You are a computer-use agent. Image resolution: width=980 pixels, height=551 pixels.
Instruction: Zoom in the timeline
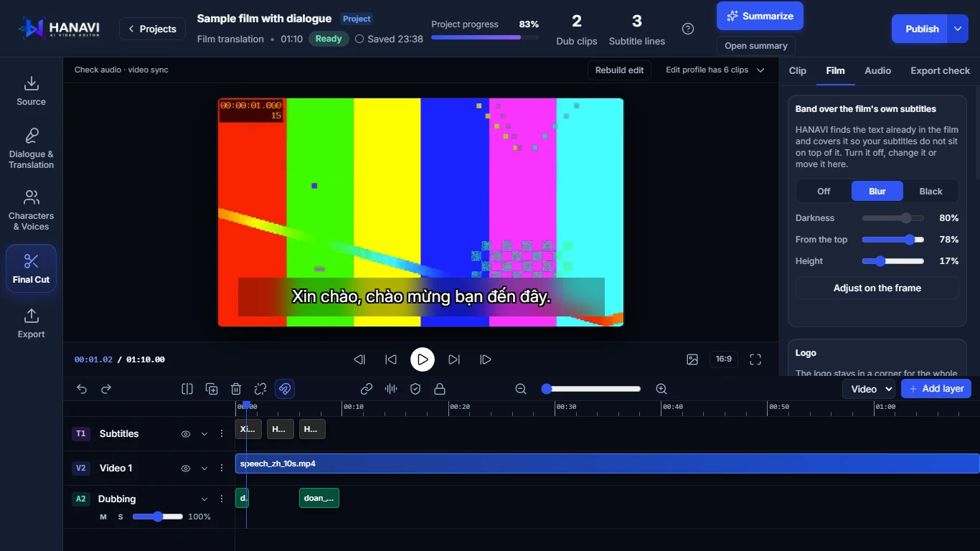click(x=661, y=389)
